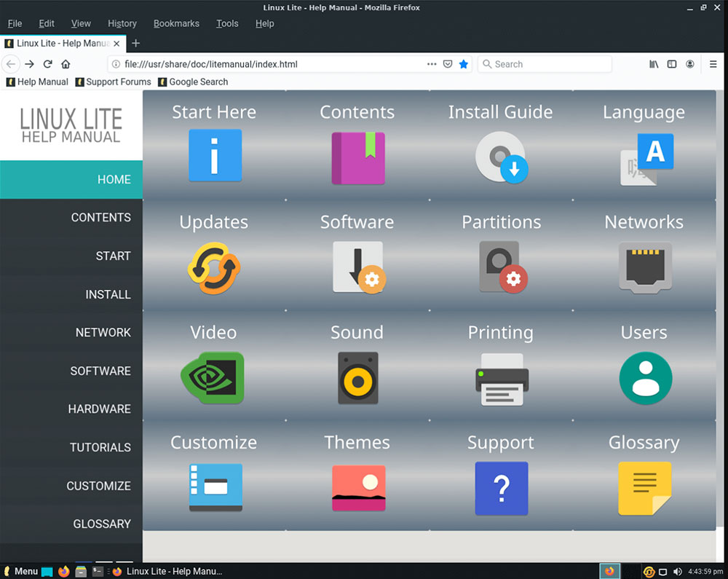Show desktop using the teal taskbar icon

[x=47, y=571]
